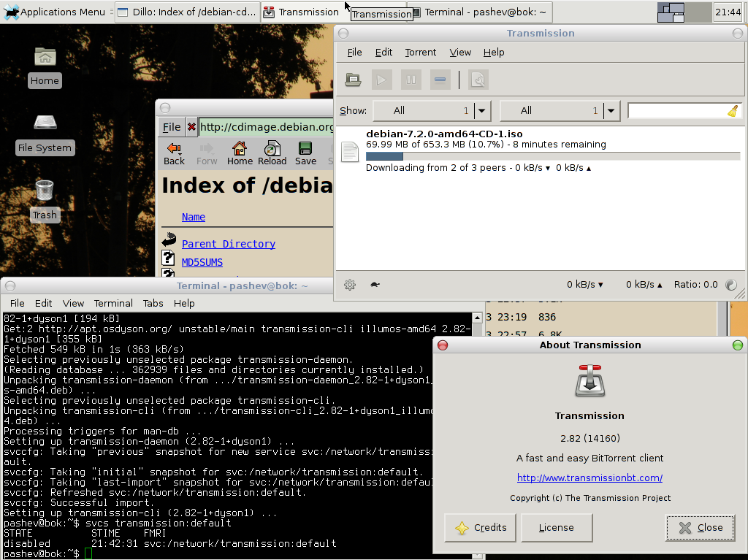748x560 pixels.
Task: Click the clock showing 21:44
Action: (728, 12)
